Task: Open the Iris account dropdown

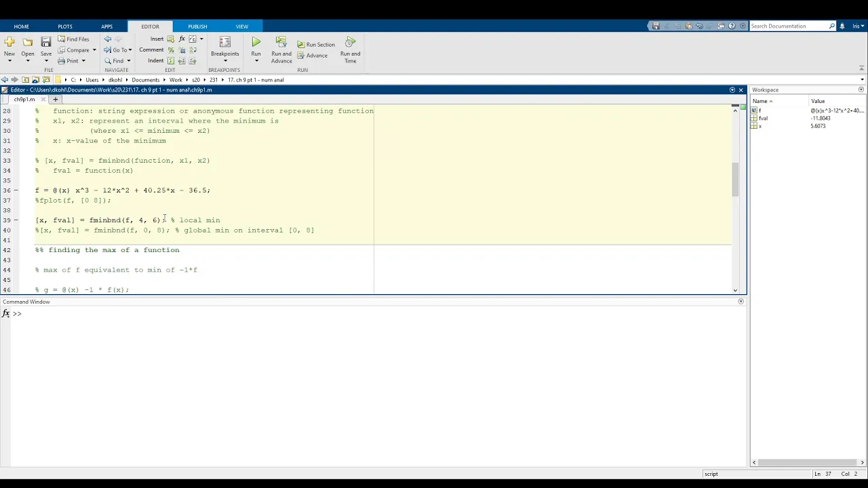Action: pos(859,26)
